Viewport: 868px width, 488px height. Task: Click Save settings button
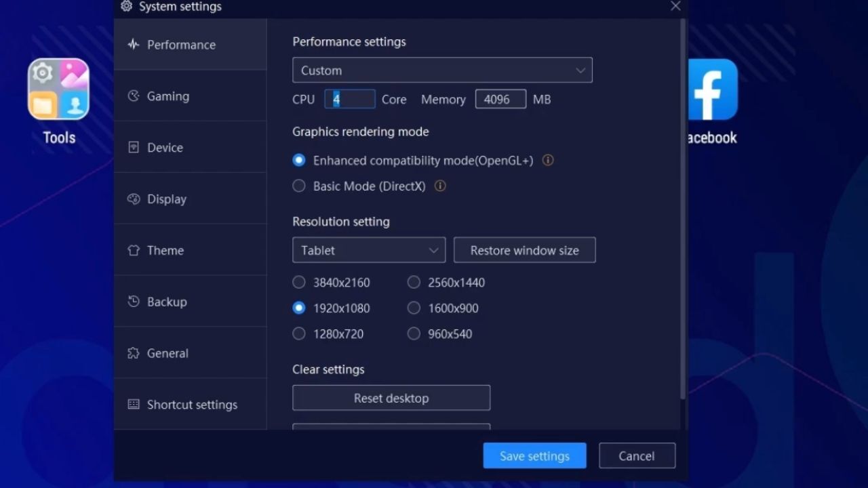(535, 456)
